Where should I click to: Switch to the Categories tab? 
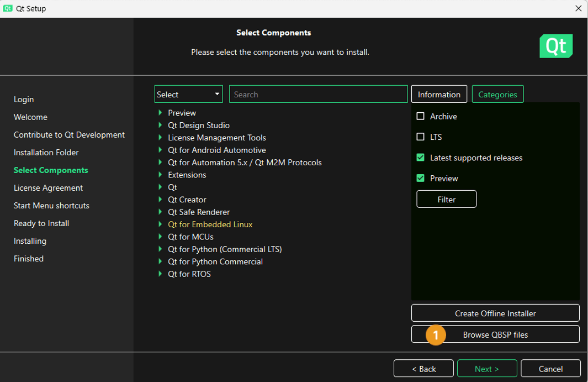[497, 94]
